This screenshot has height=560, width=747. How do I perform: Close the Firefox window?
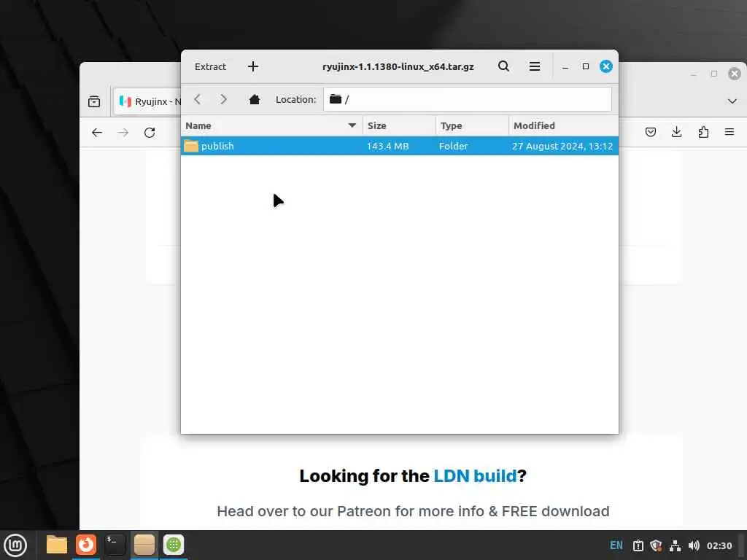(x=735, y=74)
